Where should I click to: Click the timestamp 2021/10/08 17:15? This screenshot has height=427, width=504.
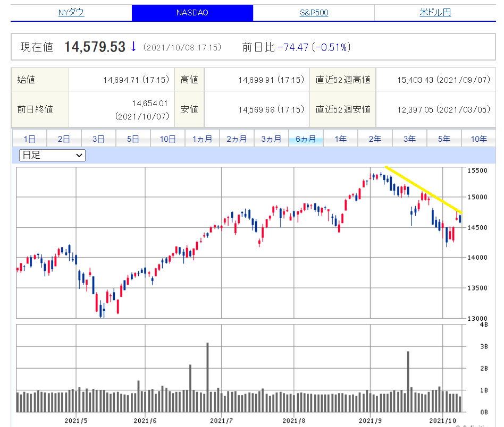tap(182, 47)
